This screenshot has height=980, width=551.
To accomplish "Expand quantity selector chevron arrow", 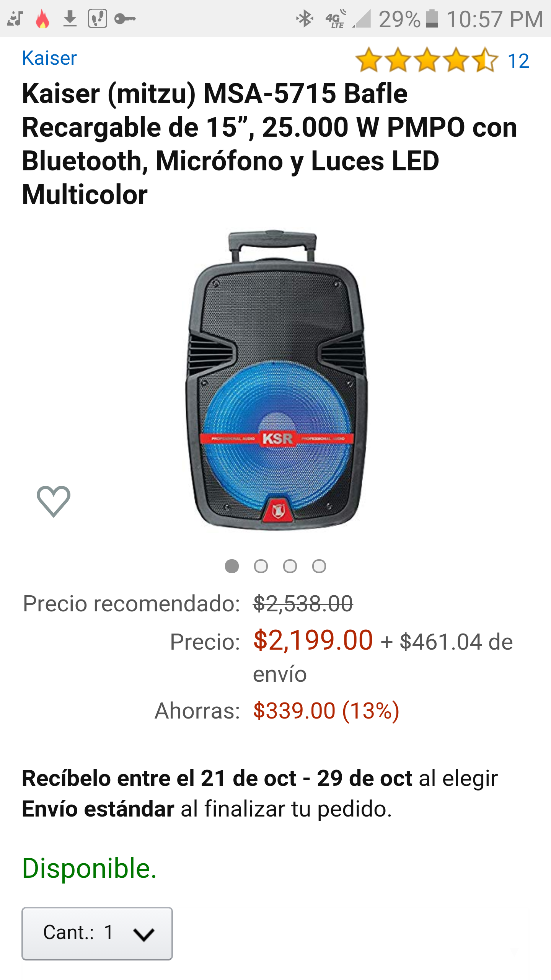I will (x=144, y=934).
